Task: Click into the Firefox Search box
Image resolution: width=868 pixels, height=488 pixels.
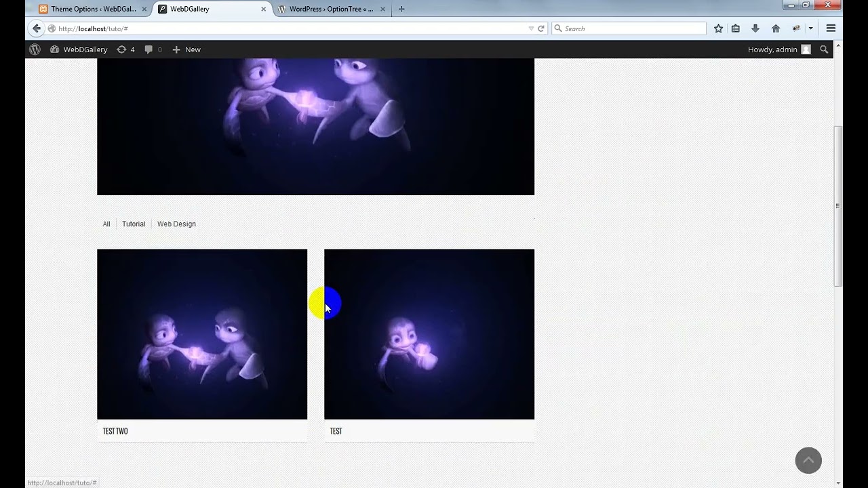Action: point(629,28)
